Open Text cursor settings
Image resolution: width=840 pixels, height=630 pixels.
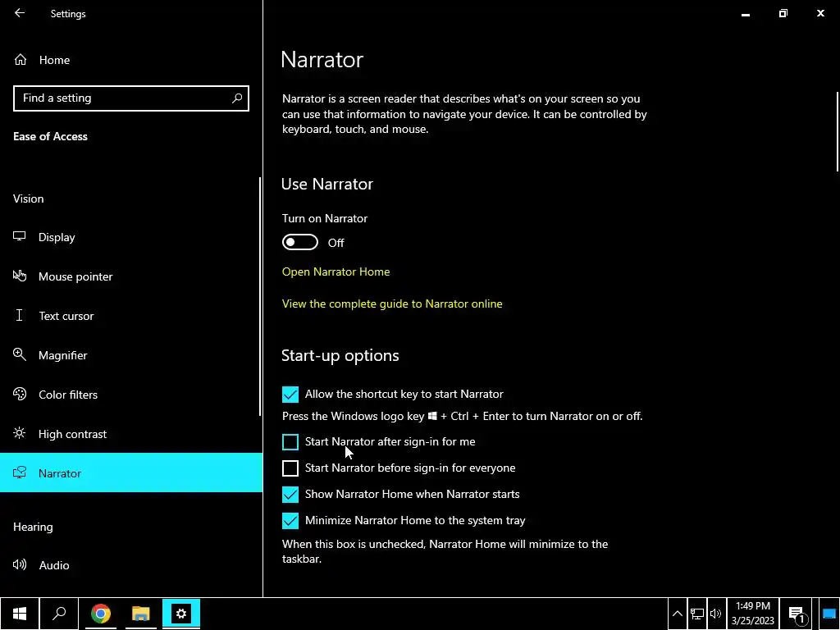click(130, 316)
